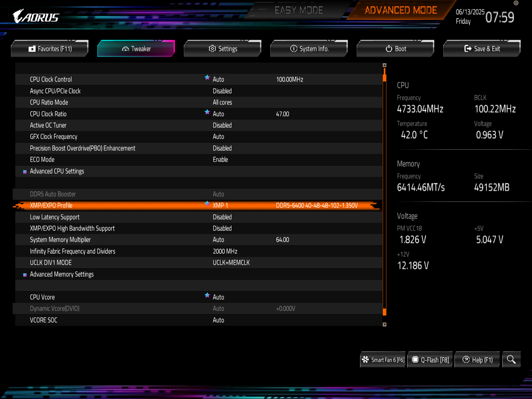Click the star on CPU Clock Ratio
This screenshot has height=399, width=532.
(207, 112)
